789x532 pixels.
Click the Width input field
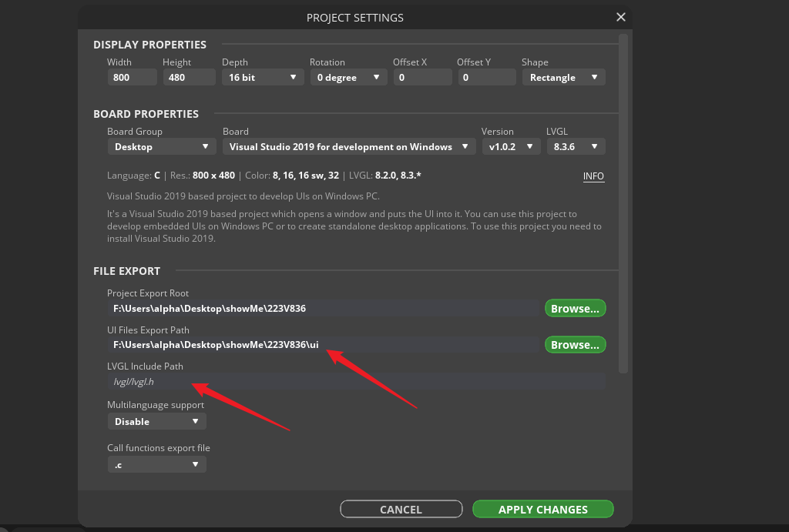pyautogui.click(x=132, y=77)
